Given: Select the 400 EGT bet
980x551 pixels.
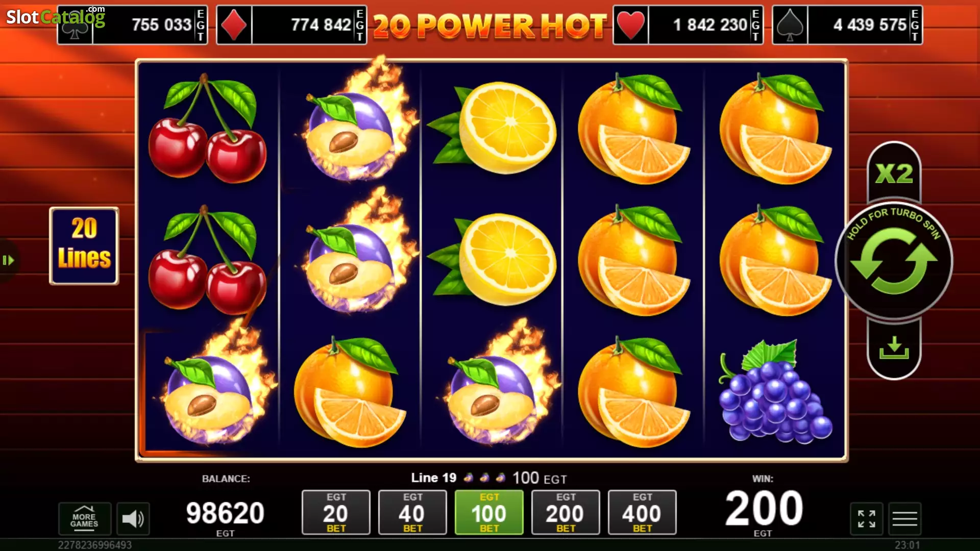Looking at the screenshot, I should pyautogui.click(x=642, y=512).
